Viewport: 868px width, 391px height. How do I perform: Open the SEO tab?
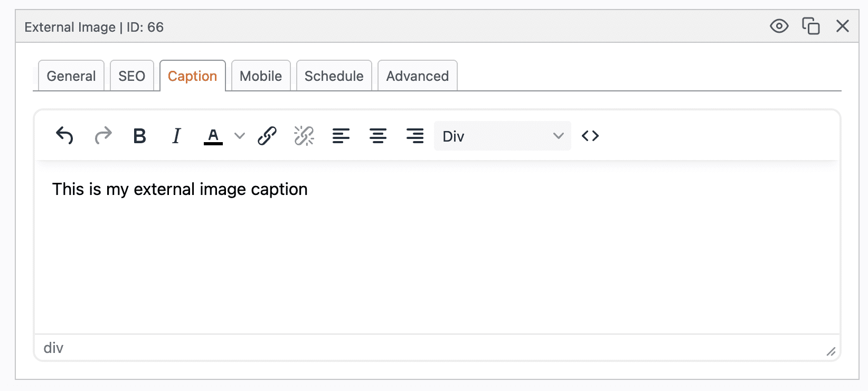pyautogui.click(x=131, y=76)
